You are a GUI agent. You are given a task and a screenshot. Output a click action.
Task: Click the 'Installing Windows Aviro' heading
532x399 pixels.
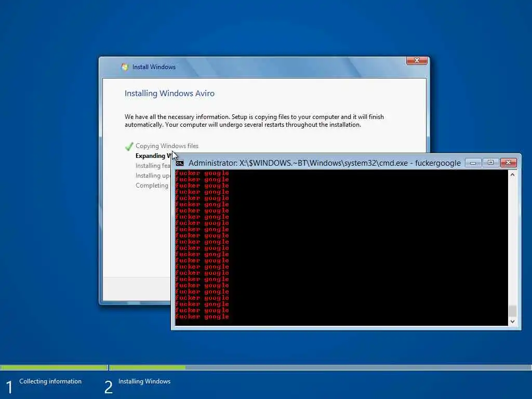169,94
